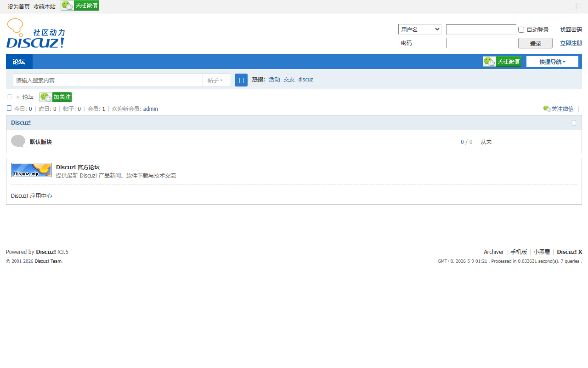Viewport: 588px width, 368px height.
Task: Click the 关注微信 button in the blue navigation bar
Action: coord(502,62)
